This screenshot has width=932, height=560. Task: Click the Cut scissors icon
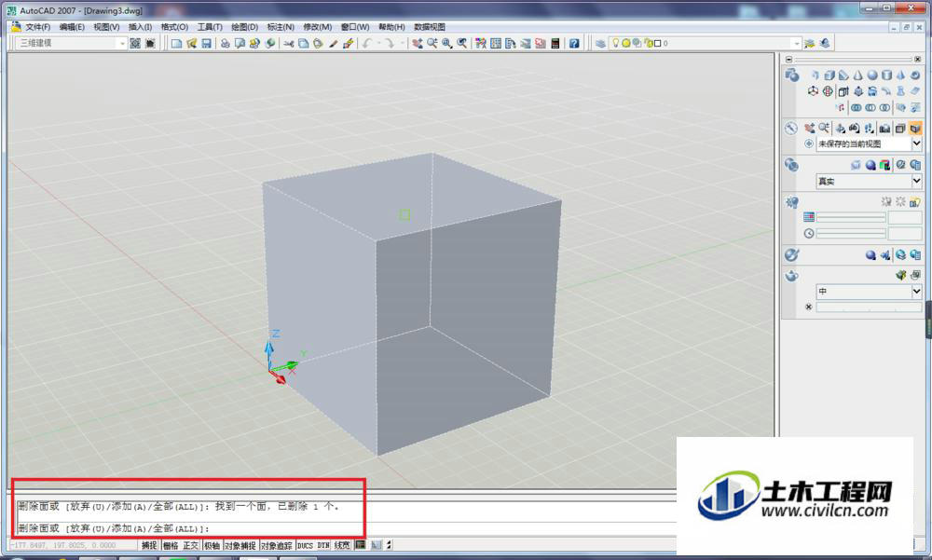point(288,44)
